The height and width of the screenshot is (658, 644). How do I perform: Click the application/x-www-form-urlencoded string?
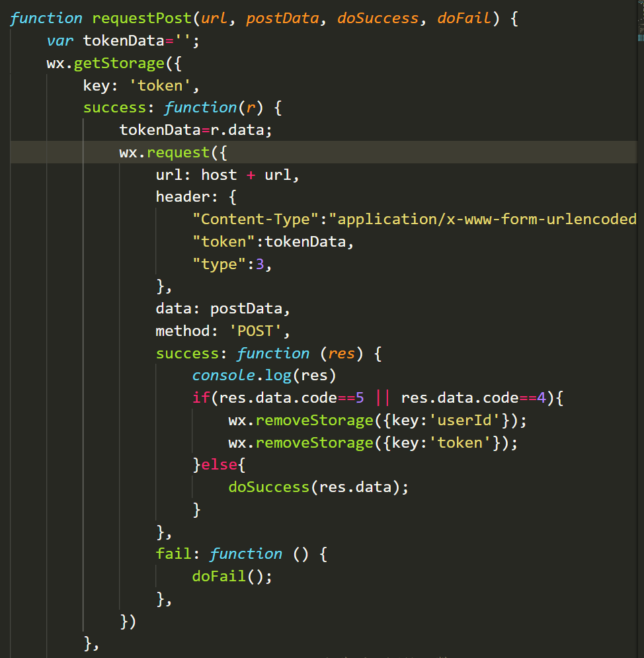483,220
